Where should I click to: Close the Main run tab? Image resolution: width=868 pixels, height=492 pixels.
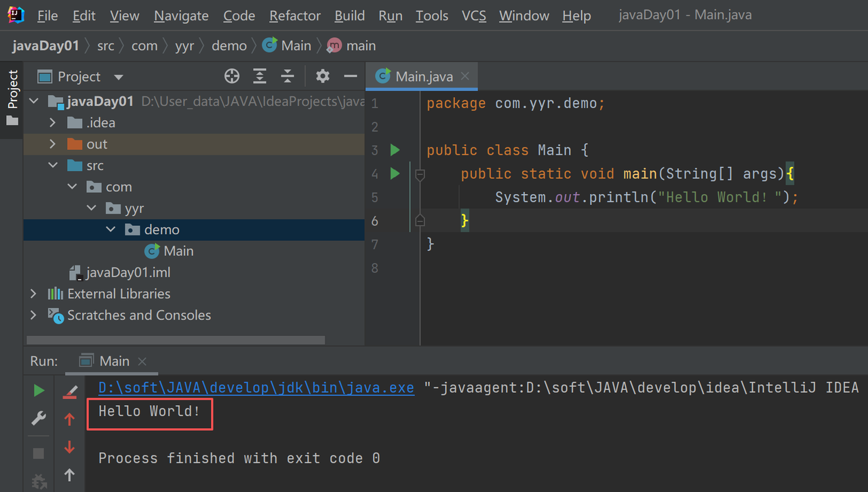(142, 362)
